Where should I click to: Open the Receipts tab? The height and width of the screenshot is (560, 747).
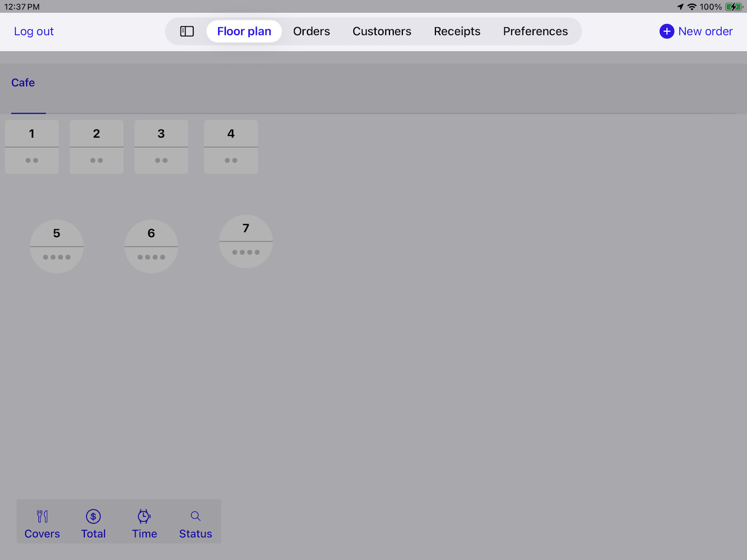(457, 31)
